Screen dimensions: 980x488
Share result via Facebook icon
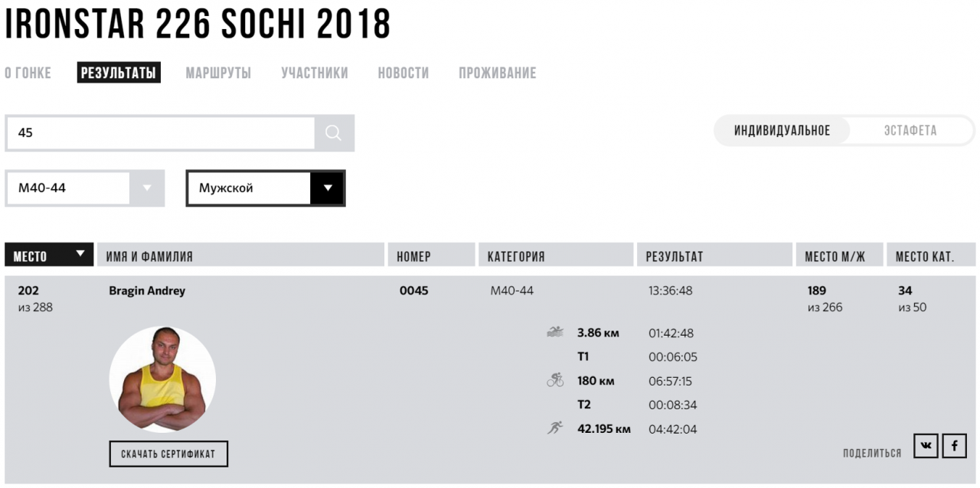click(x=954, y=445)
